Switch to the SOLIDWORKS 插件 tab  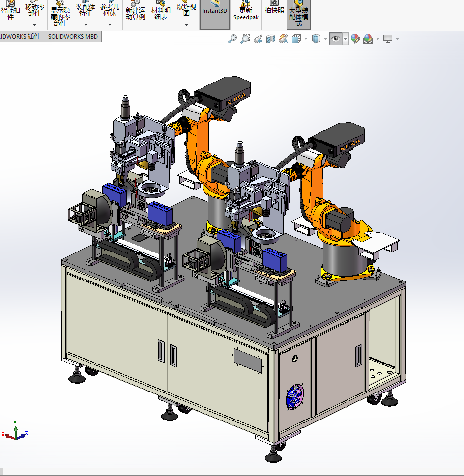click(21, 37)
